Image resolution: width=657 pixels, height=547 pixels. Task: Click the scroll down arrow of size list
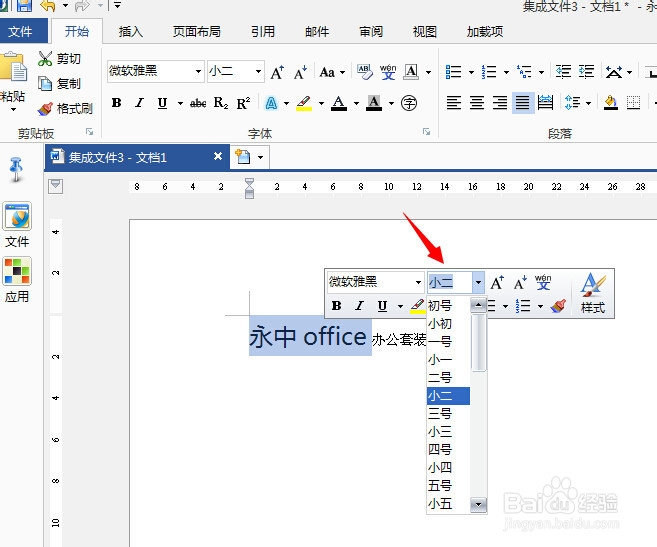478,504
